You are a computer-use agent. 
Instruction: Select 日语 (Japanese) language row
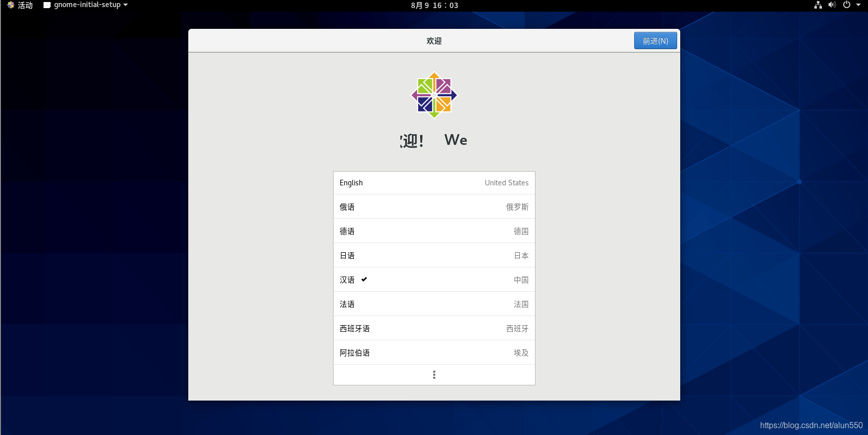(x=434, y=255)
